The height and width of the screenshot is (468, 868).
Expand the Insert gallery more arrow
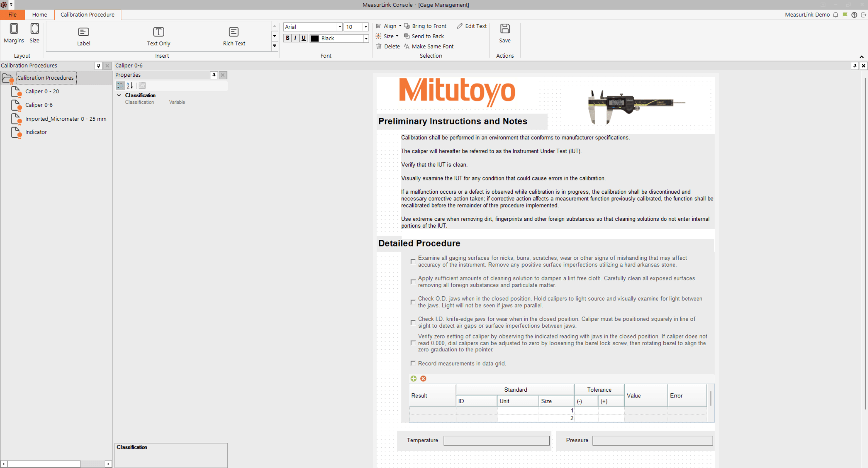(x=275, y=46)
